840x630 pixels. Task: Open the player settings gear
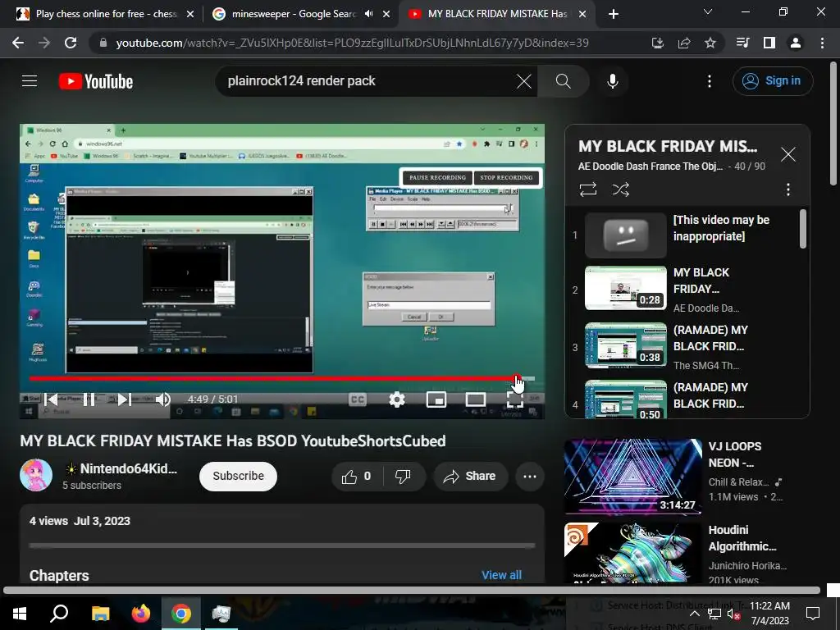397,399
